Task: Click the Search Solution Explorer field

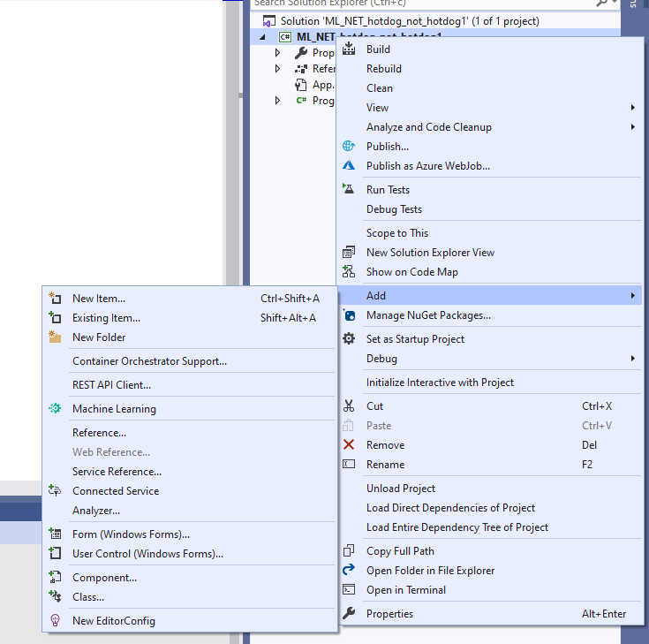Action: tap(422, 3)
